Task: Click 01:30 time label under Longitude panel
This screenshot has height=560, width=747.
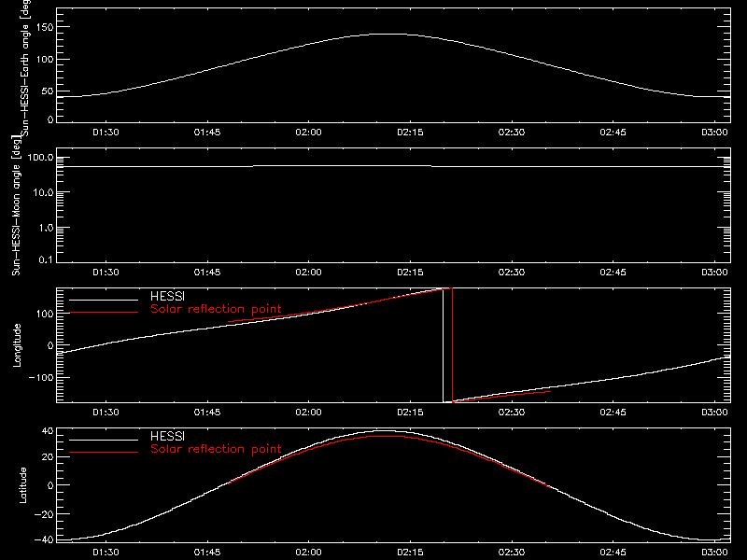Action: point(106,413)
